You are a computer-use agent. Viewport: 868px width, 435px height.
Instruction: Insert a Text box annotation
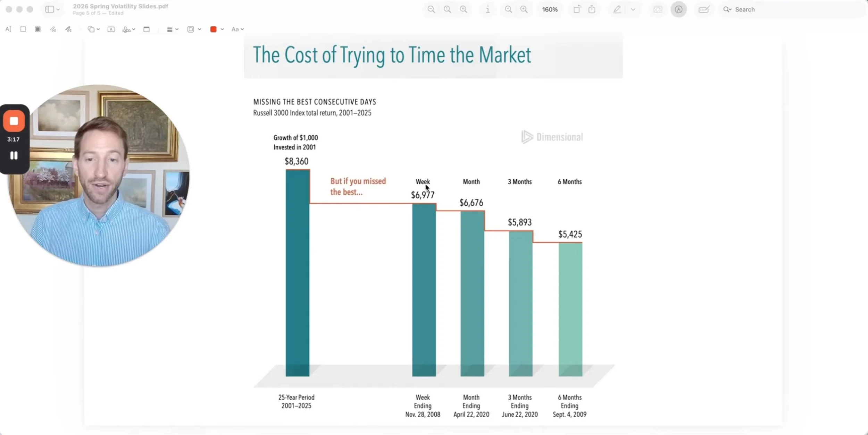(x=111, y=29)
